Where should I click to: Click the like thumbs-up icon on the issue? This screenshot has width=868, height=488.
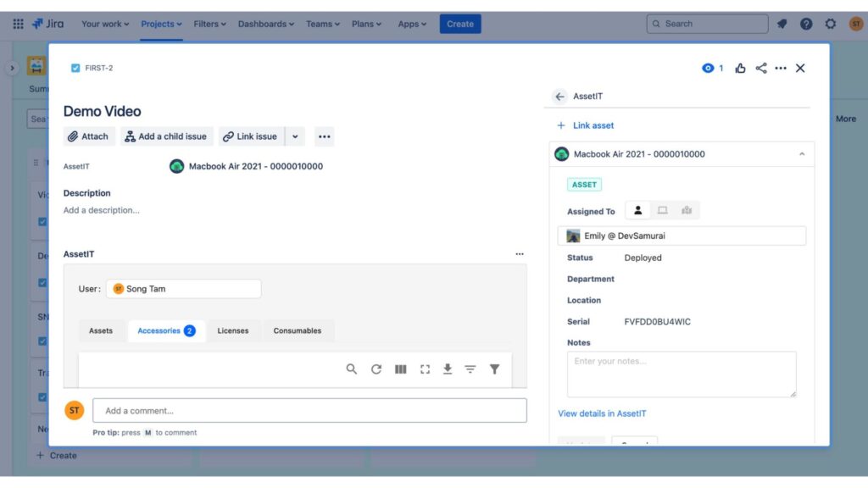[737, 68]
